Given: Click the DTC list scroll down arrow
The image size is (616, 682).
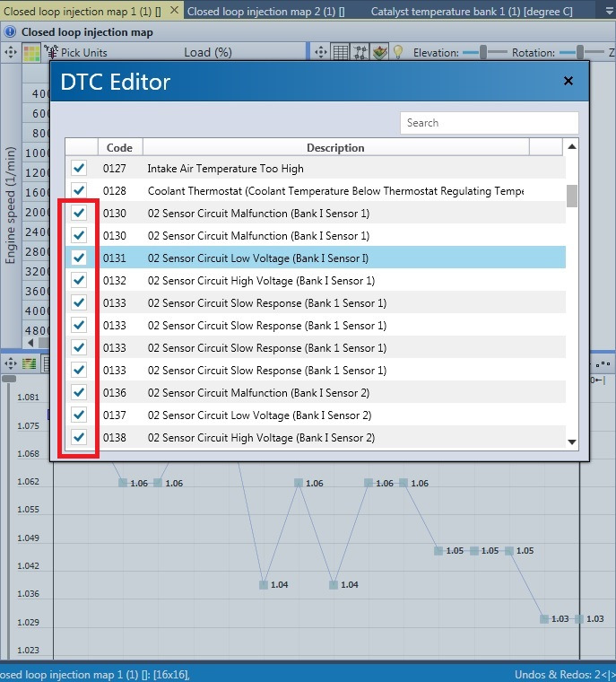Looking at the screenshot, I should (x=572, y=442).
